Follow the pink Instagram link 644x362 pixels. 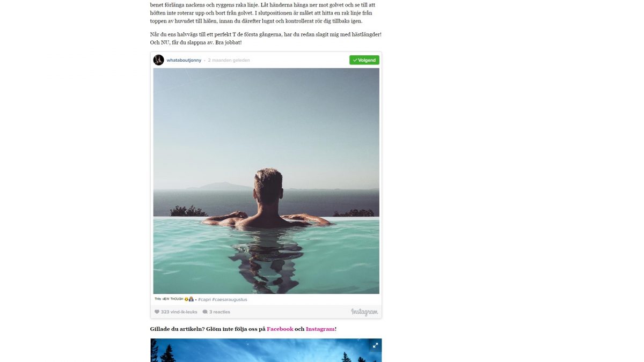coord(320,329)
